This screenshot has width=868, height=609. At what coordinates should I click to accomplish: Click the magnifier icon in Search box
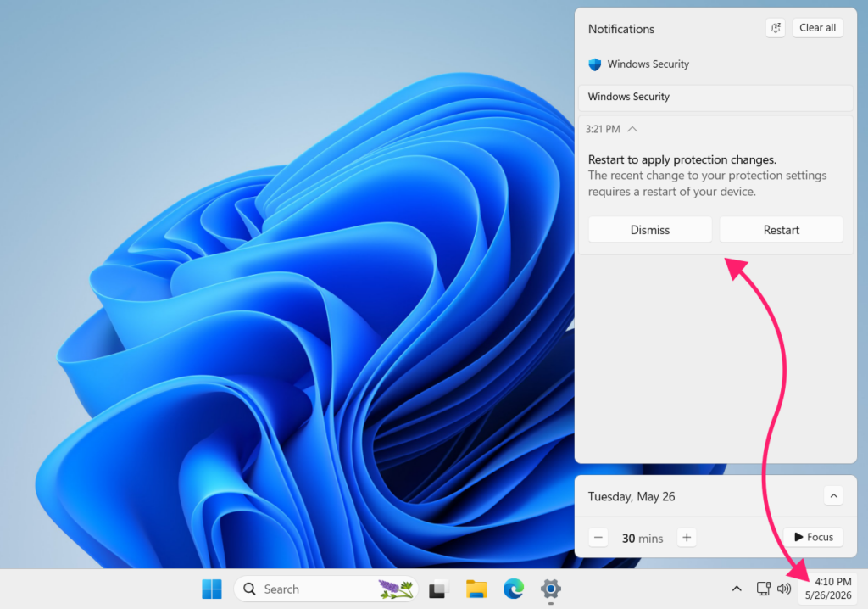coord(250,589)
